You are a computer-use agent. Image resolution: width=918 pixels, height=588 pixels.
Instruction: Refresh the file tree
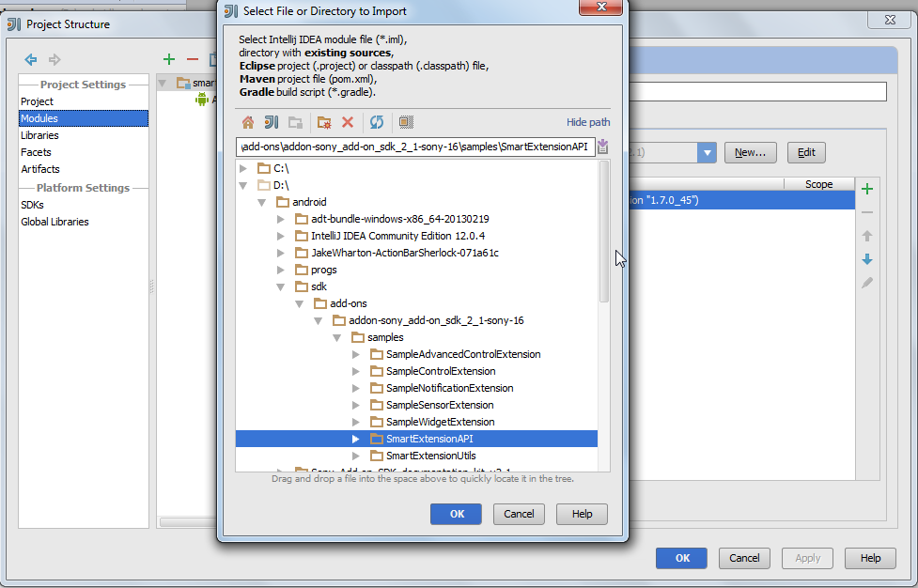[377, 122]
